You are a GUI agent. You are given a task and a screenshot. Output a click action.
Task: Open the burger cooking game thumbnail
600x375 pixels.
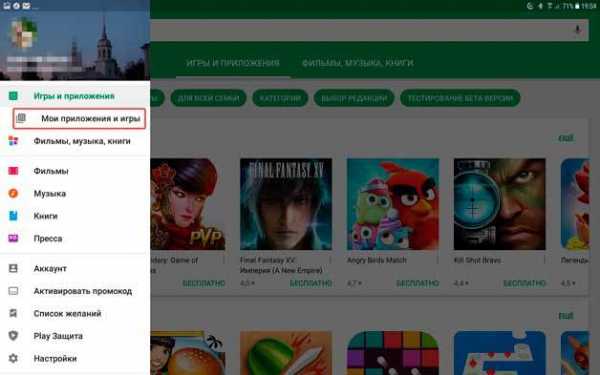tap(188, 353)
